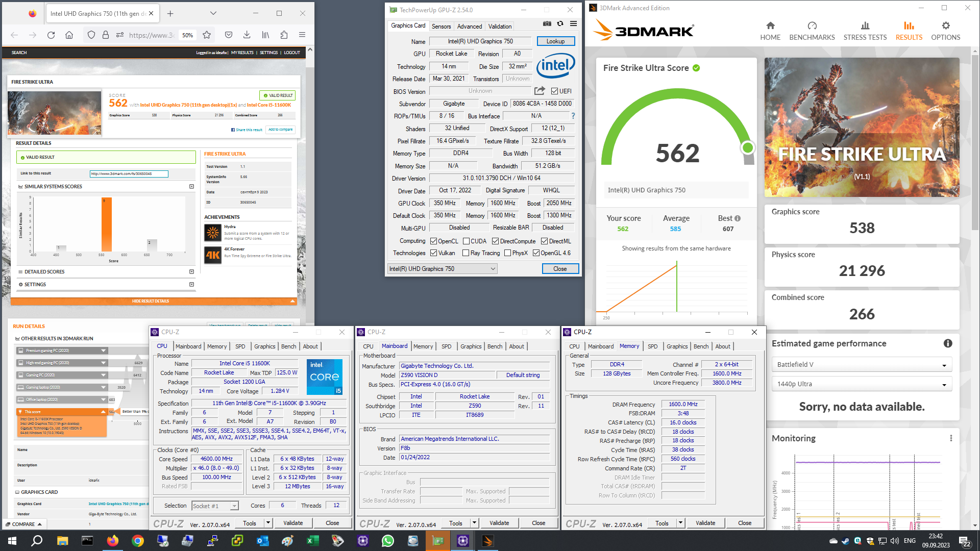
Task: Open Excel from taskbar
Action: coord(313,541)
